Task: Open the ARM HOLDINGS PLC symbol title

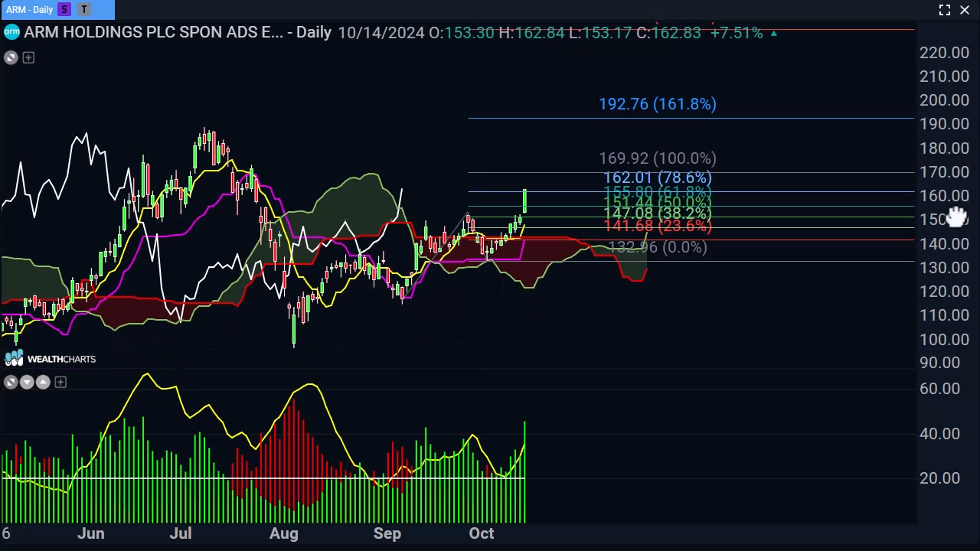Action: point(178,32)
